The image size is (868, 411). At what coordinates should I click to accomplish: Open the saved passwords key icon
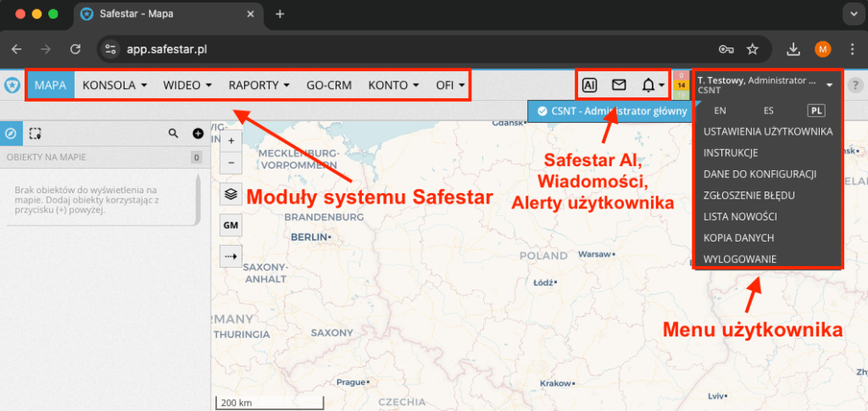click(726, 49)
